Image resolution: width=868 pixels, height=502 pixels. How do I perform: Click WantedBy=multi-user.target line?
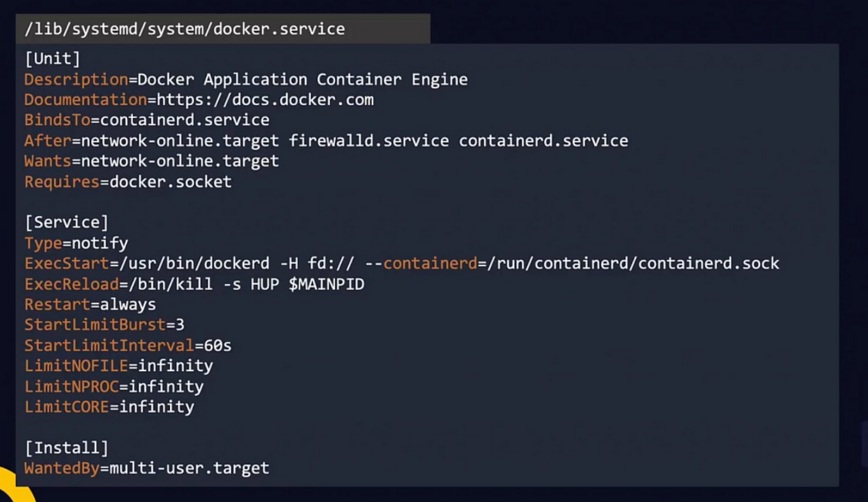click(147, 468)
